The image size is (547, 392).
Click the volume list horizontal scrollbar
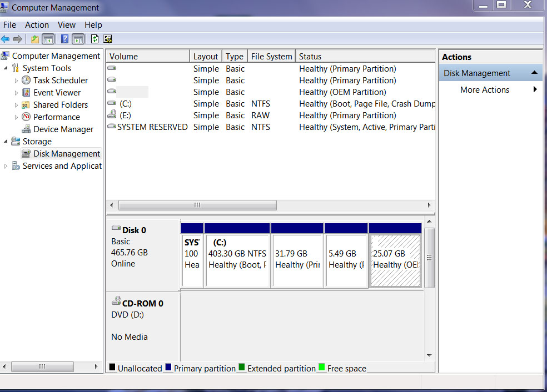coord(197,205)
